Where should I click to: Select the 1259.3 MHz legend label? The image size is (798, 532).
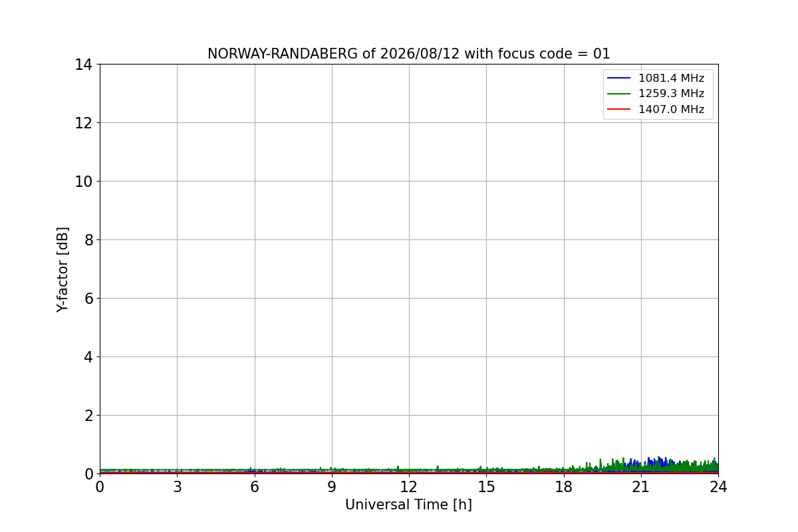click(x=671, y=94)
